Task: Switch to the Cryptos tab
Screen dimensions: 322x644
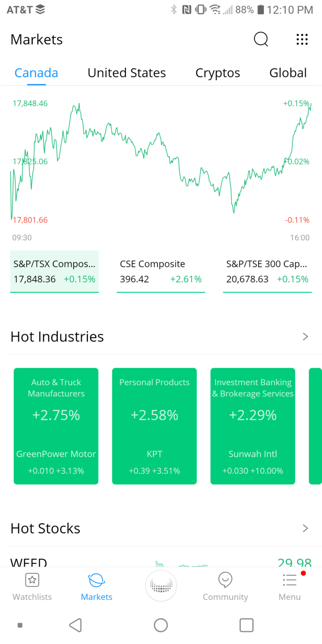Action: (218, 73)
